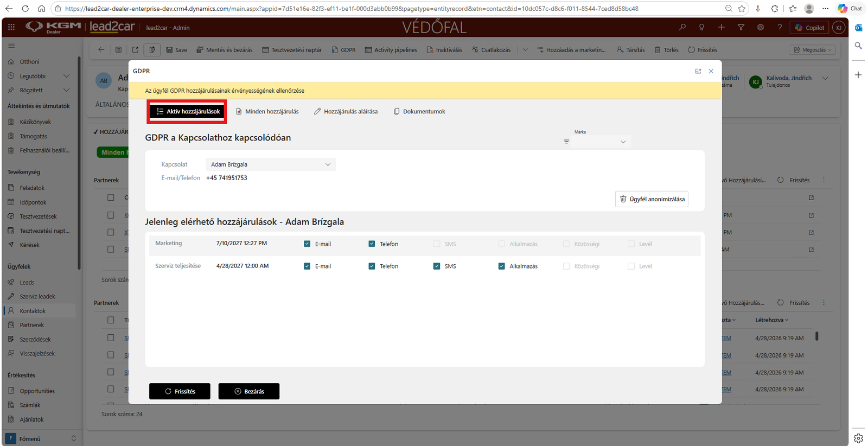
Task: Check Szerviz teljesítése Közösségi checkbox
Action: 566,266
